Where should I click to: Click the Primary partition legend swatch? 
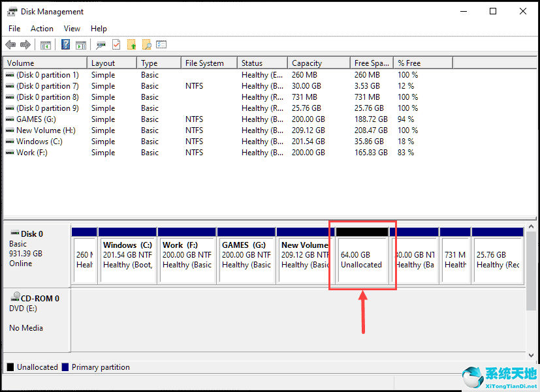[66, 367]
